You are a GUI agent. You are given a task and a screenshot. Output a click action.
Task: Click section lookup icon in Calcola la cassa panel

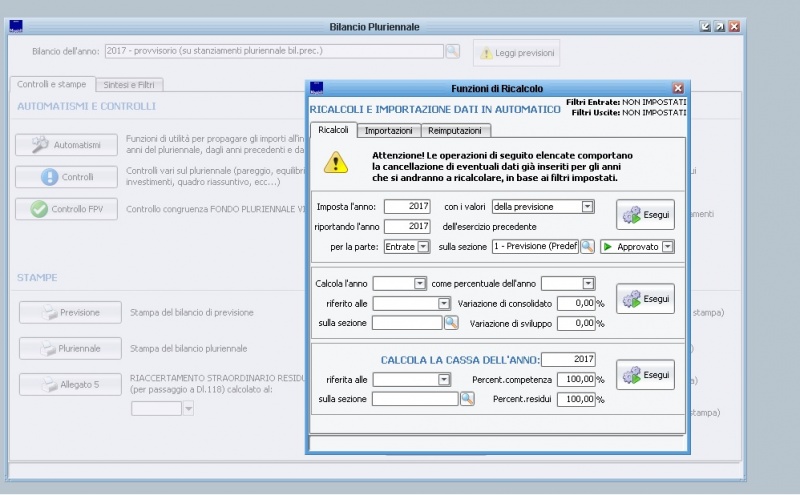pyautogui.click(x=467, y=399)
